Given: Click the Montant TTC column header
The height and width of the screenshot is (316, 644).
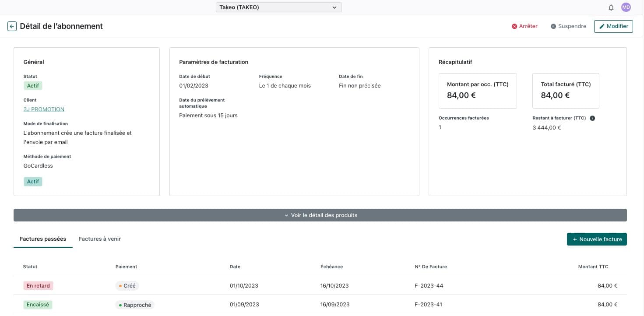Looking at the screenshot, I should 593,267.
